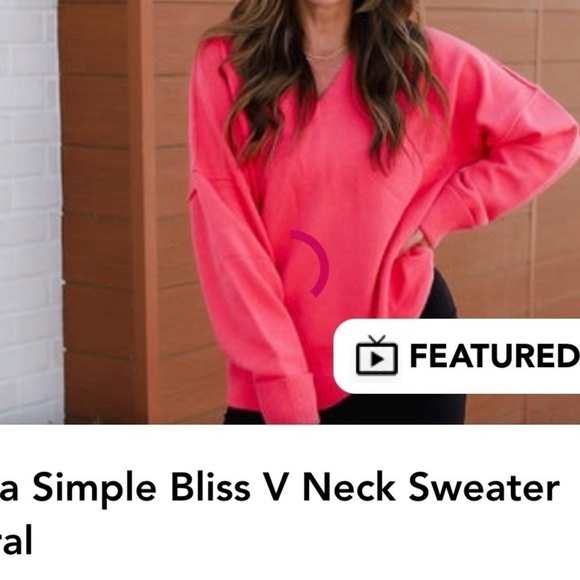The height and width of the screenshot is (580, 580).
Task: Click the FEATURED label text
Action: click(494, 356)
